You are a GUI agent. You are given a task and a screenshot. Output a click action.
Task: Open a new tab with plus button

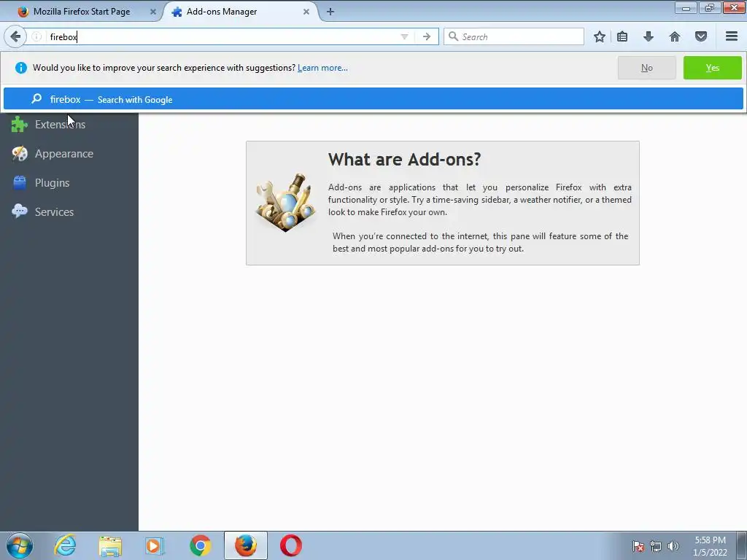click(330, 12)
